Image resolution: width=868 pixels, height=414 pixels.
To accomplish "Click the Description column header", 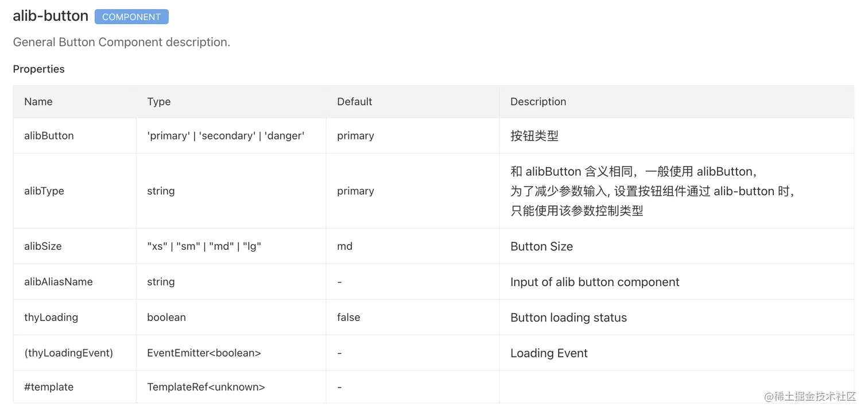I will 538,102.
